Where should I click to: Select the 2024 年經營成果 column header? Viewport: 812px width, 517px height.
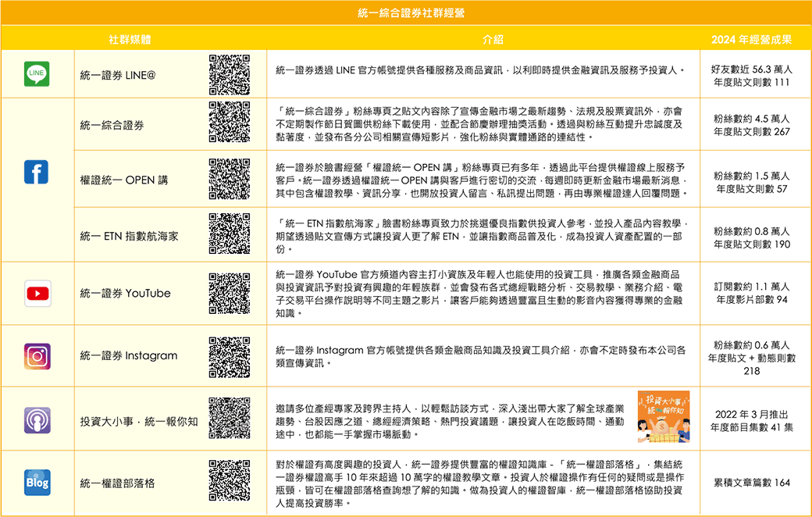click(x=751, y=38)
